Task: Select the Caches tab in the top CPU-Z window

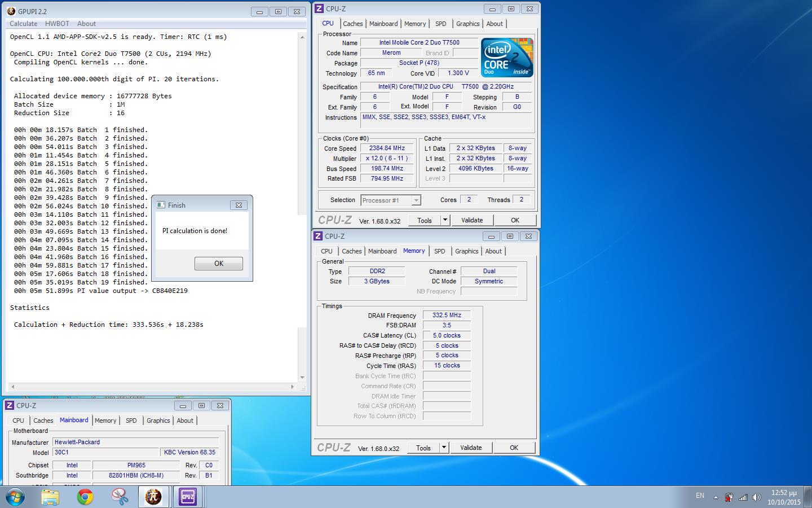Action: tap(353, 24)
